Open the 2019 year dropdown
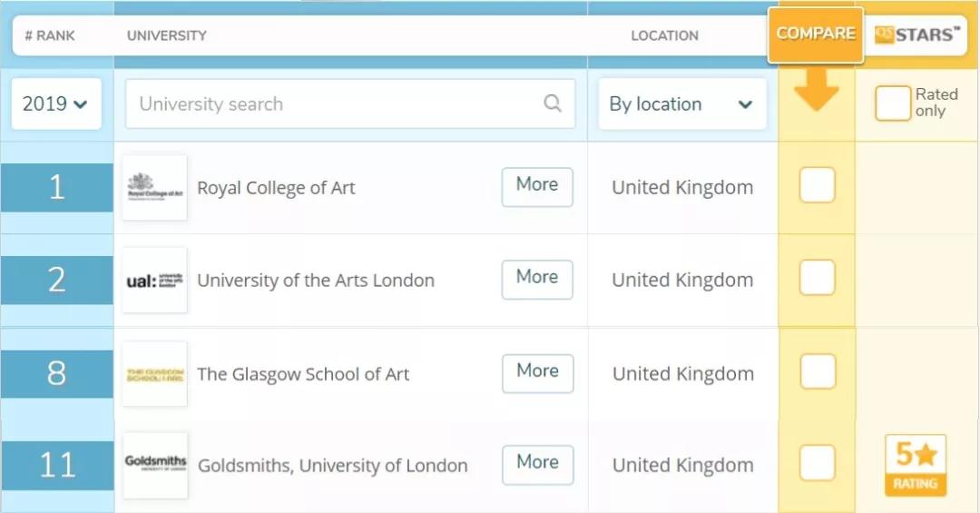Screen dimensions: 980x513 (55, 104)
